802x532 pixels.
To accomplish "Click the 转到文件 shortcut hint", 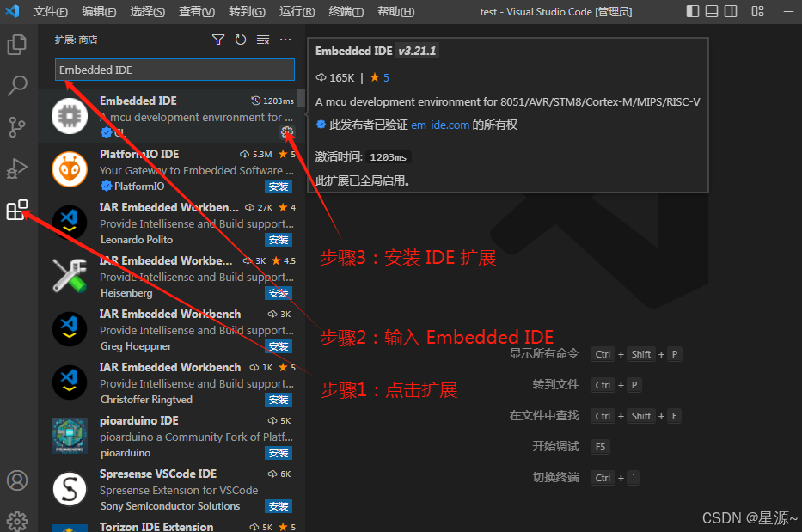I will pos(555,384).
